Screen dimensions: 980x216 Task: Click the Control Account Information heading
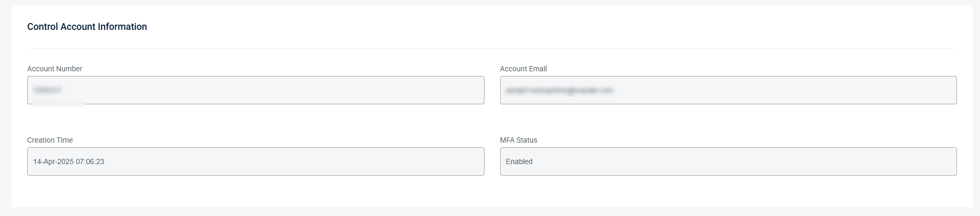tap(87, 27)
